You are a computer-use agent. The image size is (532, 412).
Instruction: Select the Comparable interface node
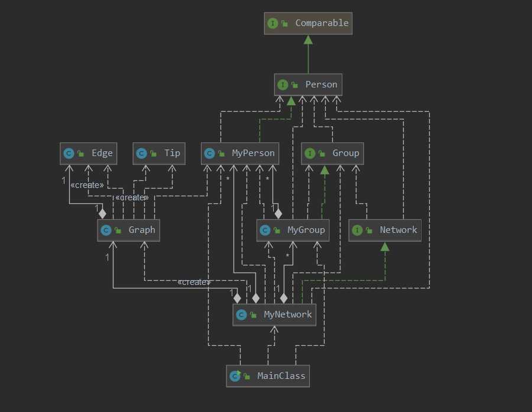tap(308, 24)
